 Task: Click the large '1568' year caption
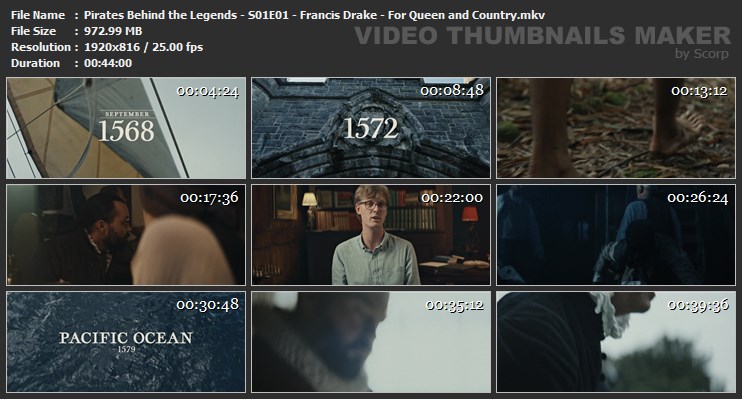(126, 131)
